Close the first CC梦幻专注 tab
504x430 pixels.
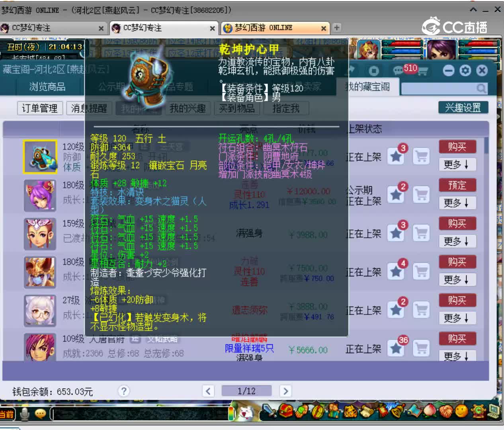(101, 28)
